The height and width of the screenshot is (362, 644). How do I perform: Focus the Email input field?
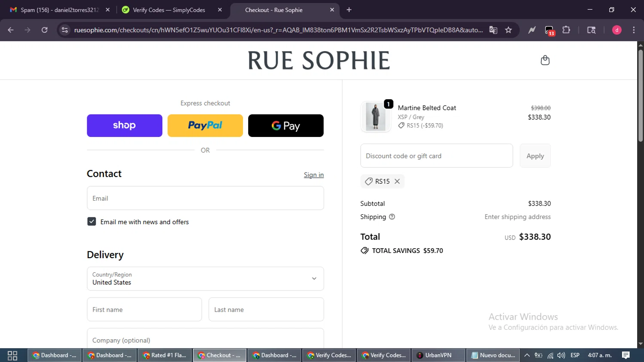(x=205, y=198)
